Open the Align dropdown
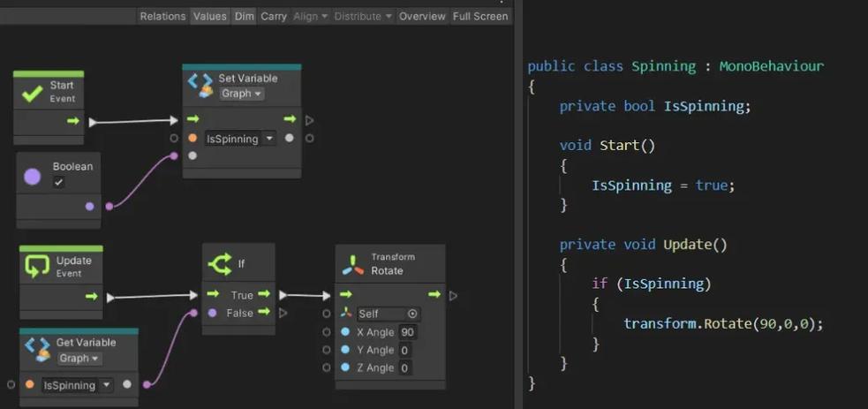 [x=310, y=16]
